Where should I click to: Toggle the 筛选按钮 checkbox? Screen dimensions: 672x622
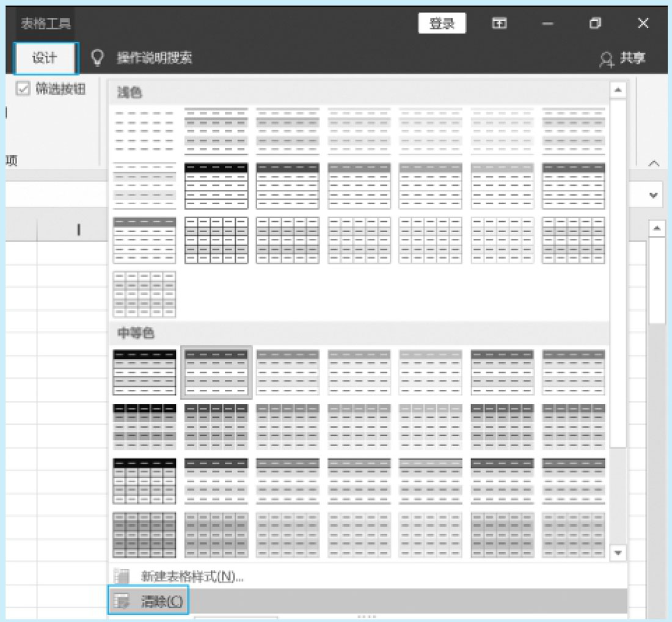pyautogui.click(x=23, y=89)
